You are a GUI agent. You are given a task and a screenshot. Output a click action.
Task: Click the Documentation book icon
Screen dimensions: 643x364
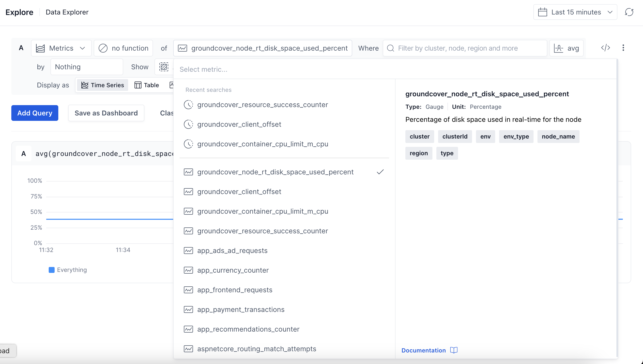454,350
